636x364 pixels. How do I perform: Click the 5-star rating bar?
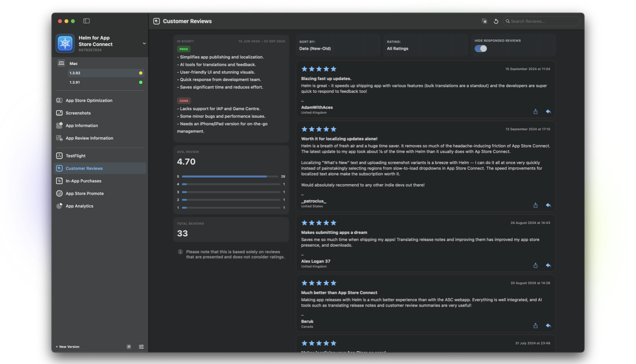point(231,176)
